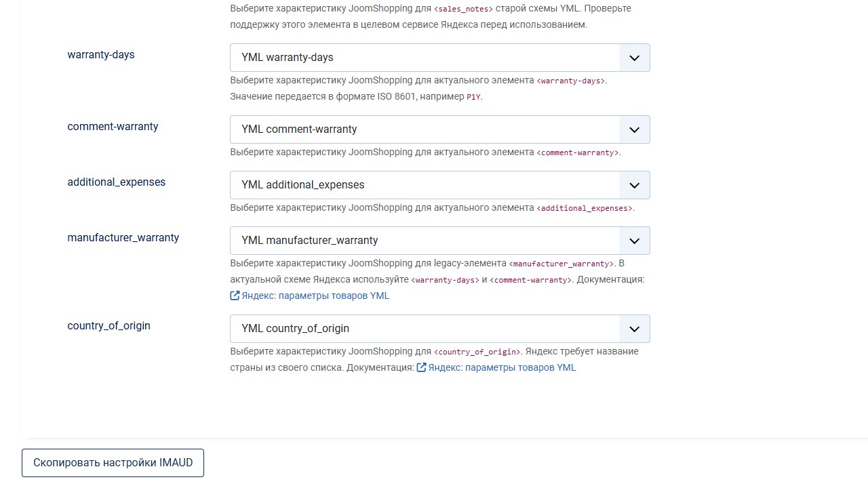Click chevron arrow of additional_expenses select
Screen dimensions: 868x488
634,185
